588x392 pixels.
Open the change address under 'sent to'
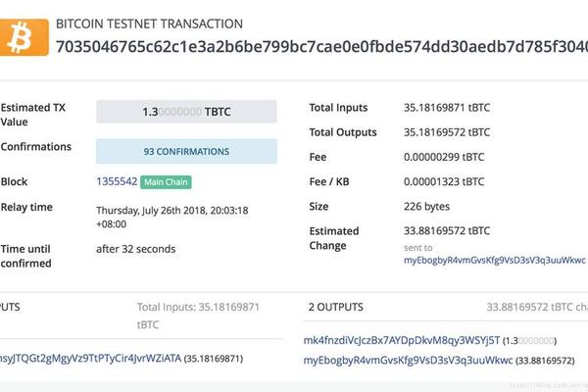494,260
